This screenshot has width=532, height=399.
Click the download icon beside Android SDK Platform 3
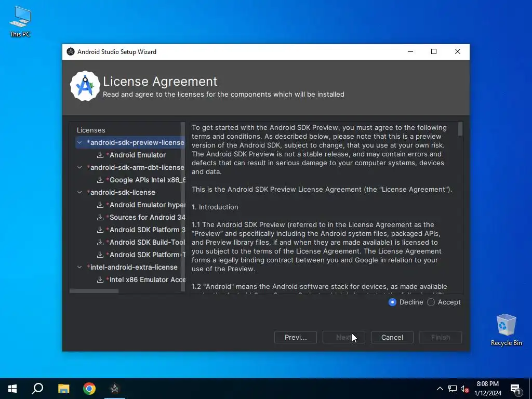pyautogui.click(x=100, y=230)
